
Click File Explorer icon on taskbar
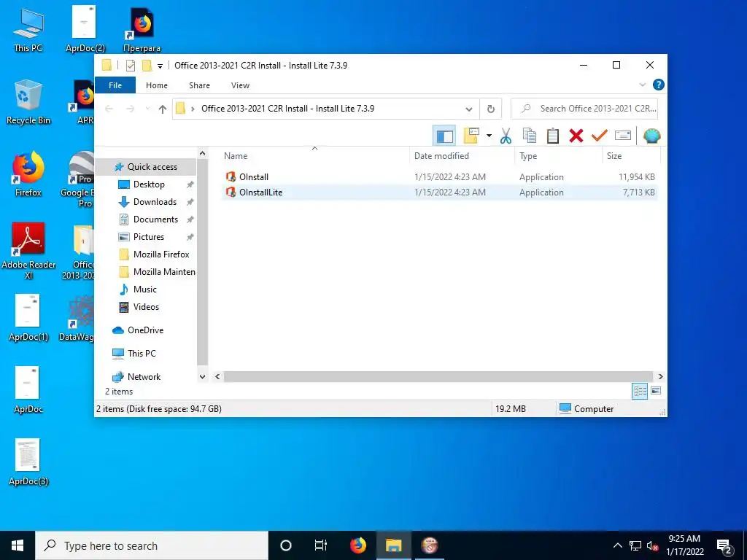tap(393, 545)
